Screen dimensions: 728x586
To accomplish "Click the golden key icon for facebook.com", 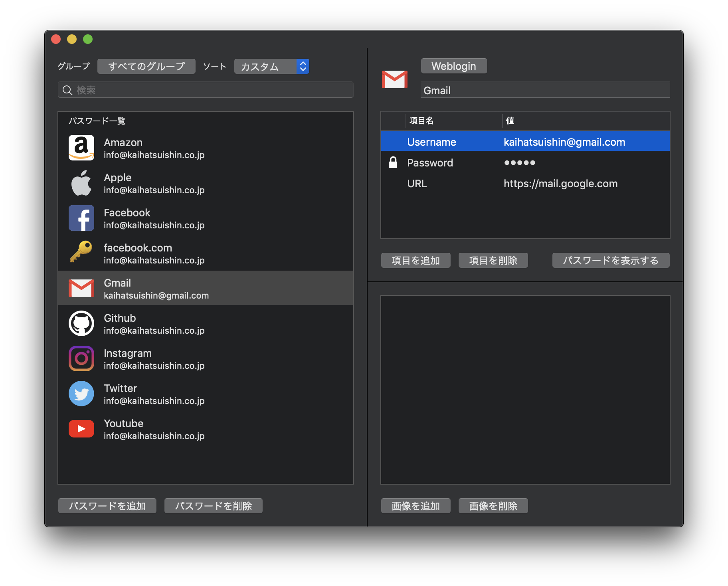I will (81, 251).
